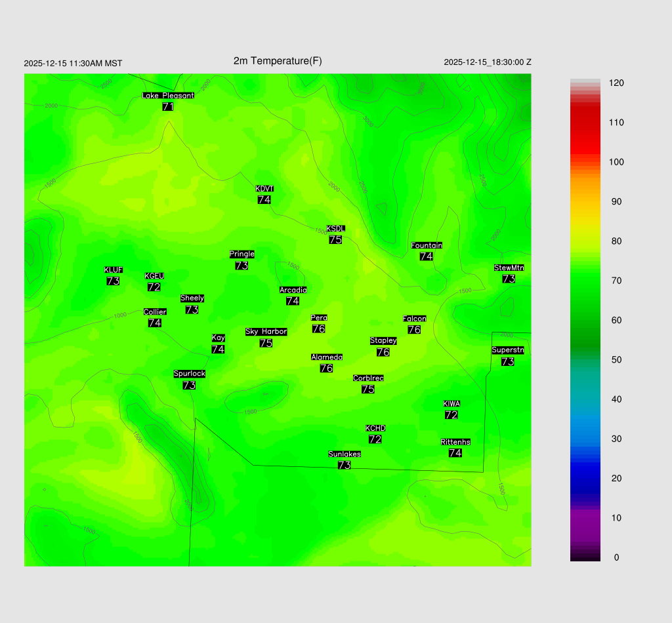Click the KLUF station label

pyautogui.click(x=113, y=270)
